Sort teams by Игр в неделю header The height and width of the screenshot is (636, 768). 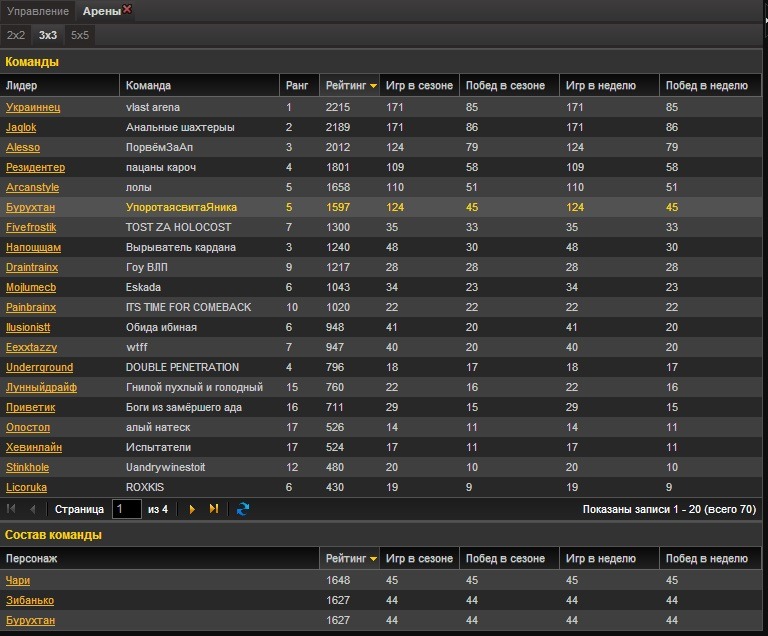609,85
